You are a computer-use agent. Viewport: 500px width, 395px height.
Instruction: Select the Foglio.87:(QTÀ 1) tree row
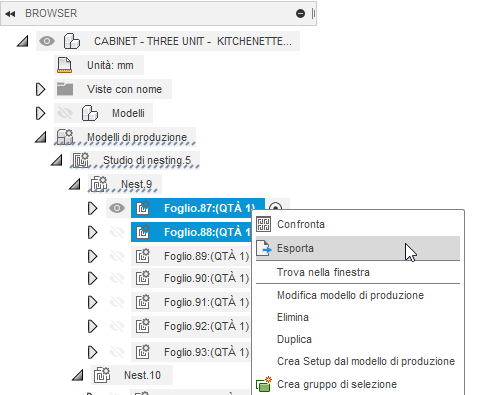(198, 208)
